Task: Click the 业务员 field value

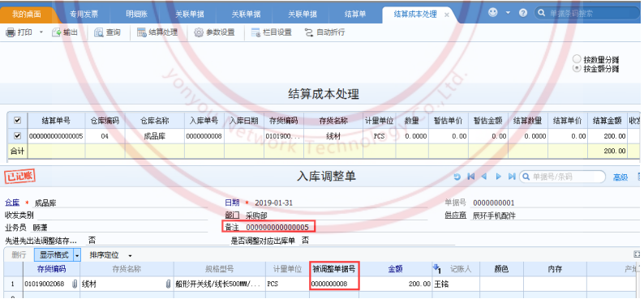Action: pos(41,228)
